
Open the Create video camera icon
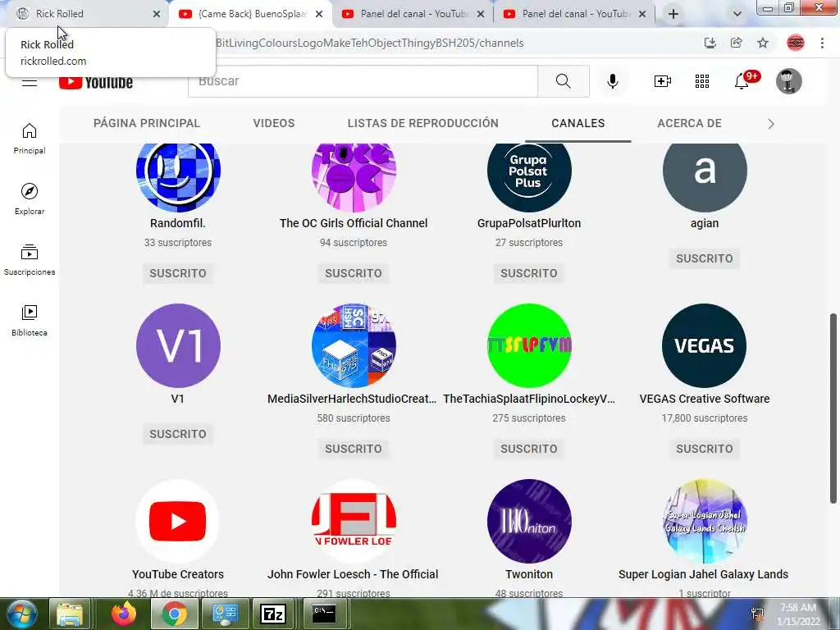[662, 81]
